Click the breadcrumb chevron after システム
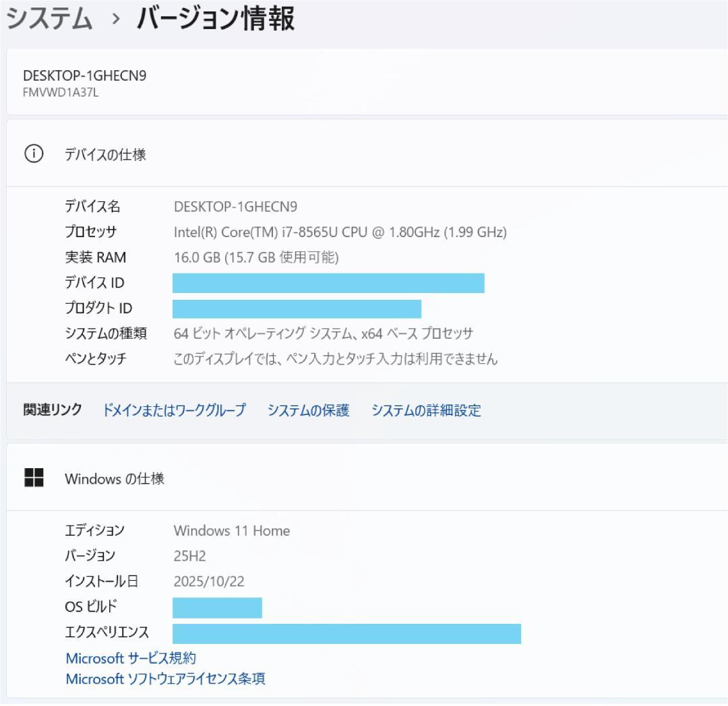Screen dimensions: 728x706 [116, 19]
